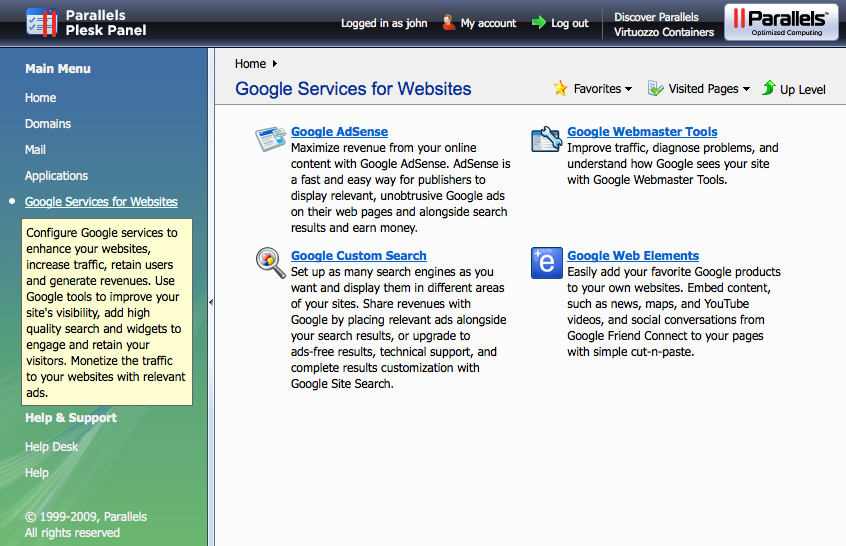846x546 pixels.
Task: Click the Main Menu heading
Action: coord(58,69)
